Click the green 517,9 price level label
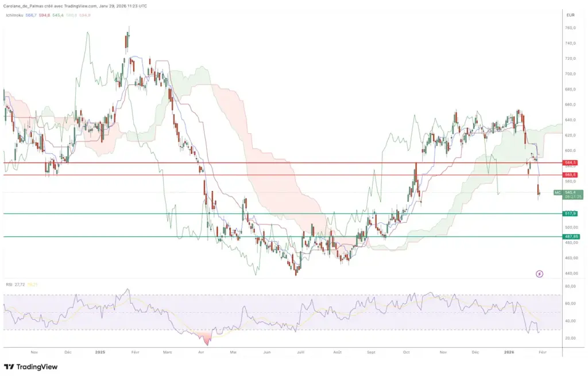Image resolution: width=588 pixels, height=377 pixels. click(570, 213)
